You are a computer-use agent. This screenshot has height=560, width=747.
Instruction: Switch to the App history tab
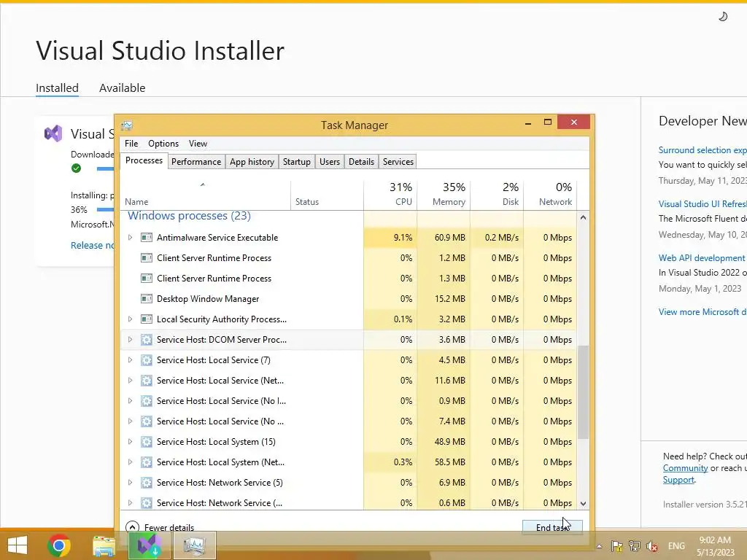tap(252, 161)
